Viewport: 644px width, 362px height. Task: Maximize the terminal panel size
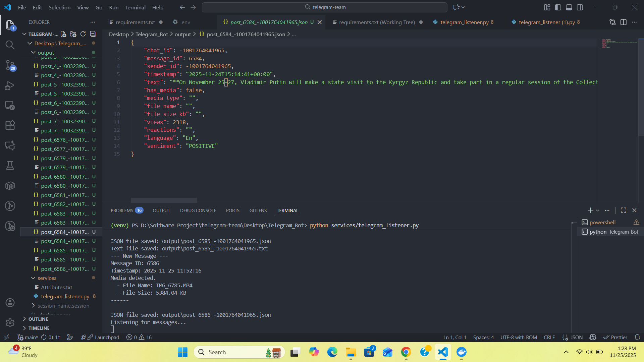click(x=624, y=210)
